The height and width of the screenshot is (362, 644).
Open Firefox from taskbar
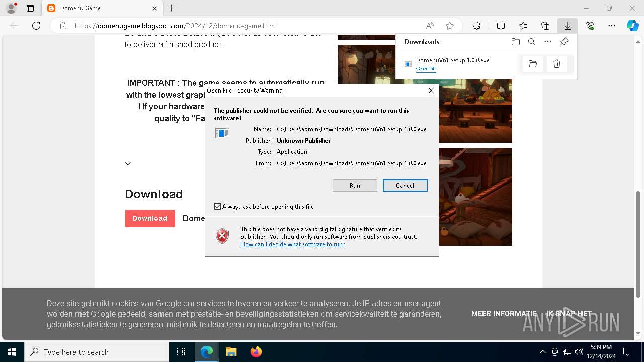pyautogui.click(x=256, y=352)
